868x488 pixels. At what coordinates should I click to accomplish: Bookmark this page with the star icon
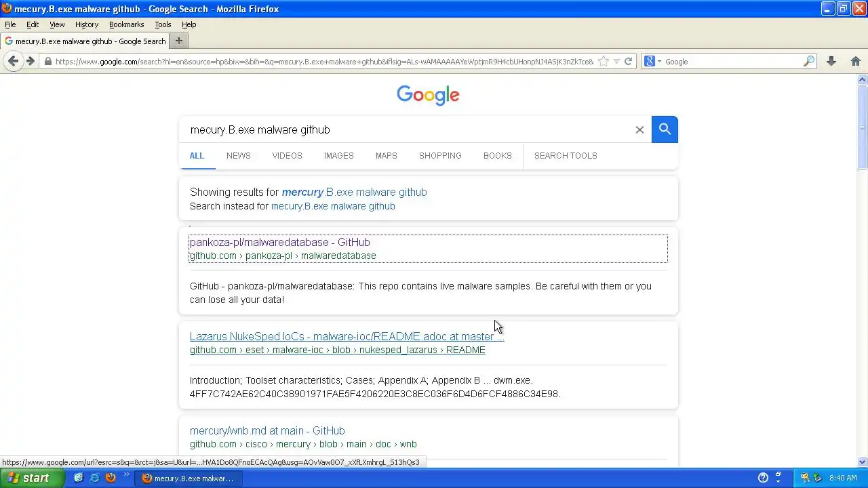pos(604,61)
